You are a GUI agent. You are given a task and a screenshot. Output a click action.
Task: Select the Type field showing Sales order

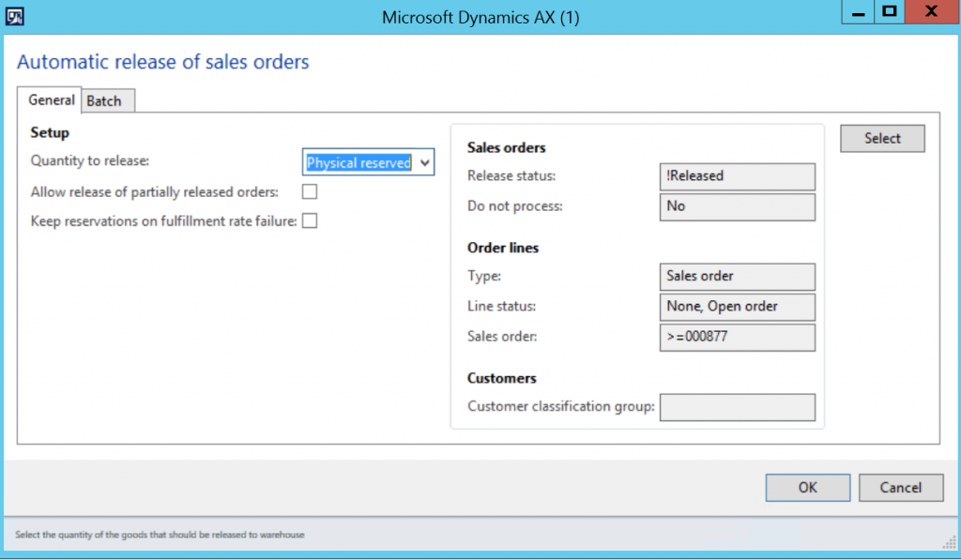tap(737, 277)
